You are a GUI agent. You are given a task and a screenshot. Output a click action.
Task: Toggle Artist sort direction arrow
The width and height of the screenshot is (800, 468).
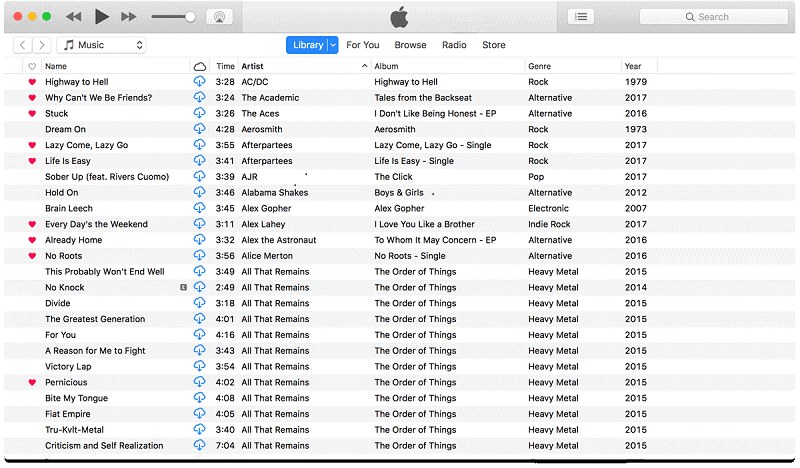pos(364,66)
